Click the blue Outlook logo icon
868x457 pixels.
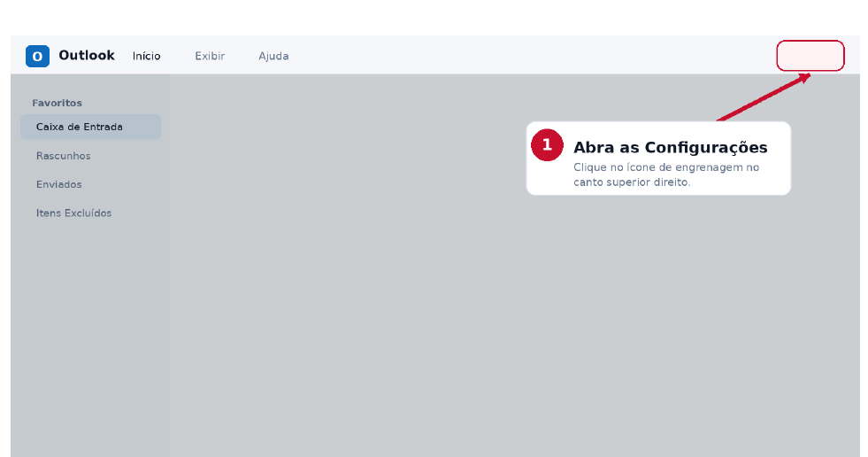[x=38, y=56]
